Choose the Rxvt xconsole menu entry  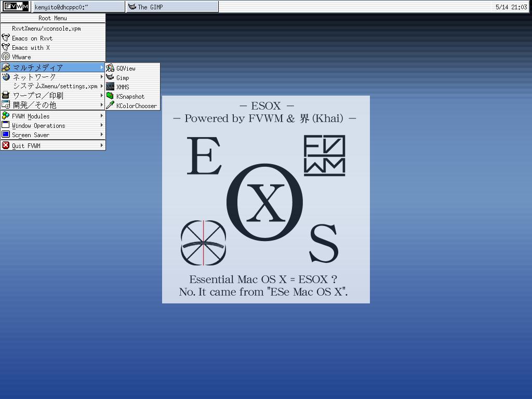pos(46,29)
